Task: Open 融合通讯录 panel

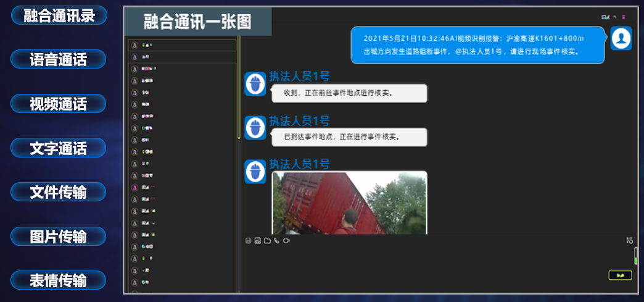Action: [59, 15]
